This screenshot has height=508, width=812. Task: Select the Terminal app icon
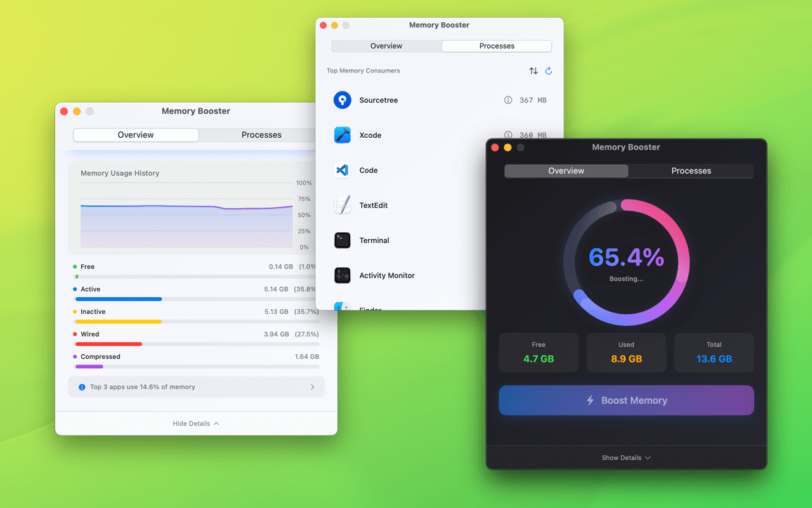point(342,240)
